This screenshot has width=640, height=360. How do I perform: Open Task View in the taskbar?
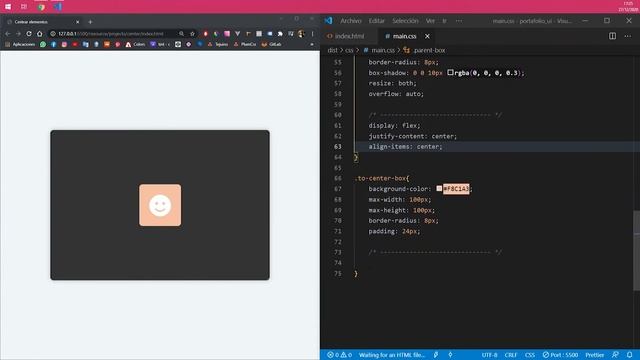[24, 7]
